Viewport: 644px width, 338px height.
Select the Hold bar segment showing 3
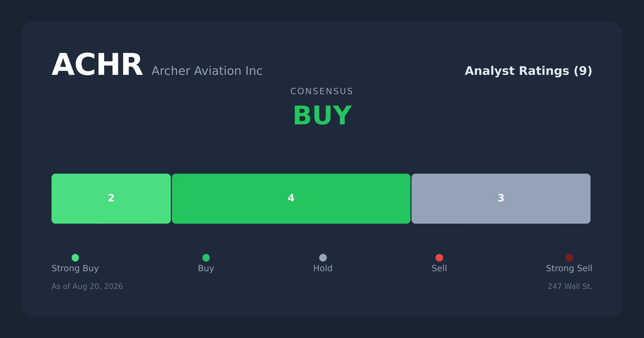[501, 199]
